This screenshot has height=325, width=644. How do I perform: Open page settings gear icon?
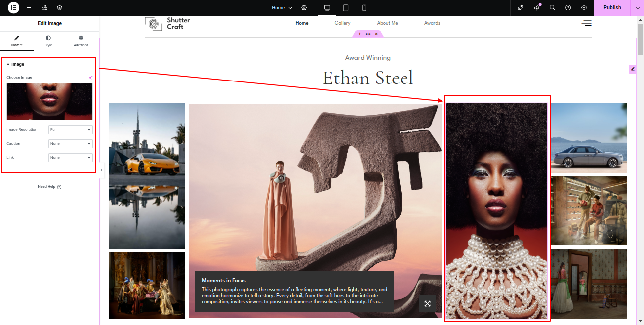(304, 8)
